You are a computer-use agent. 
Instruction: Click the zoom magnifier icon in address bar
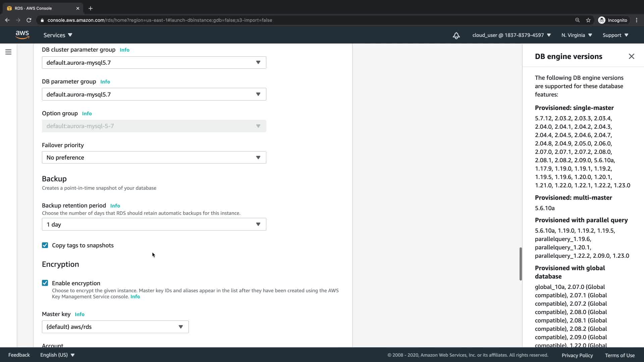pyautogui.click(x=577, y=20)
